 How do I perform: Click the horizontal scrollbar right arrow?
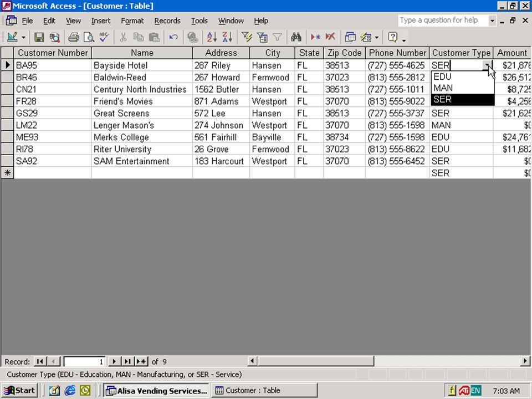525,361
